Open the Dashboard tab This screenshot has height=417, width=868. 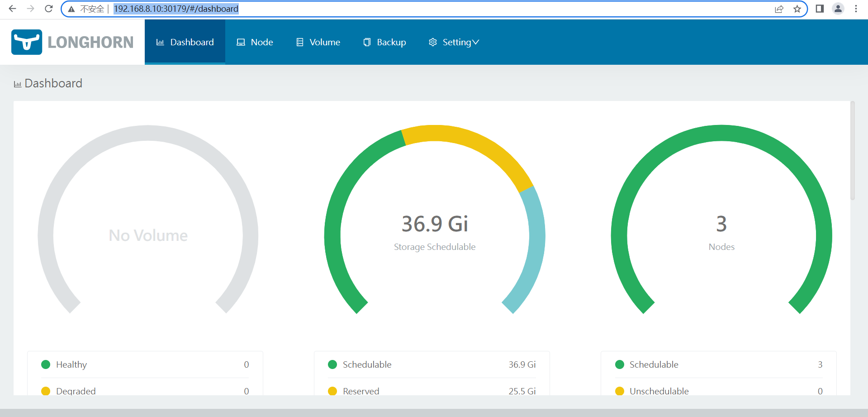point(185,42)
